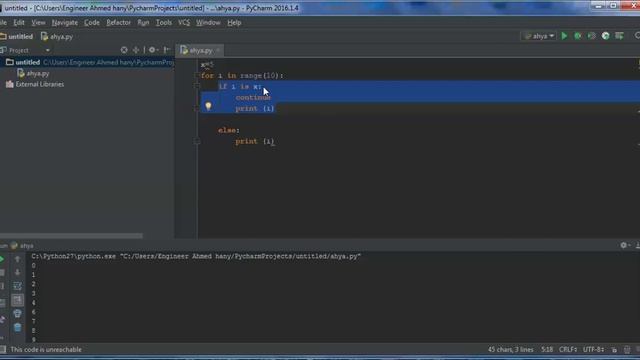Viewport: 640px width, 360px height.
Task: Select External Libraries in project tree
Action: (x=35, y=84)
